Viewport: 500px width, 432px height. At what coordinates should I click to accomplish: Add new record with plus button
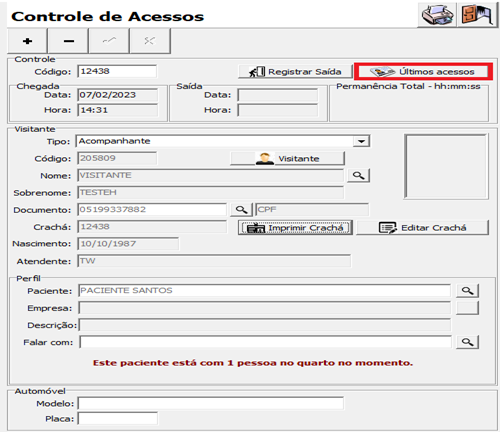click(x=27, y=41)
